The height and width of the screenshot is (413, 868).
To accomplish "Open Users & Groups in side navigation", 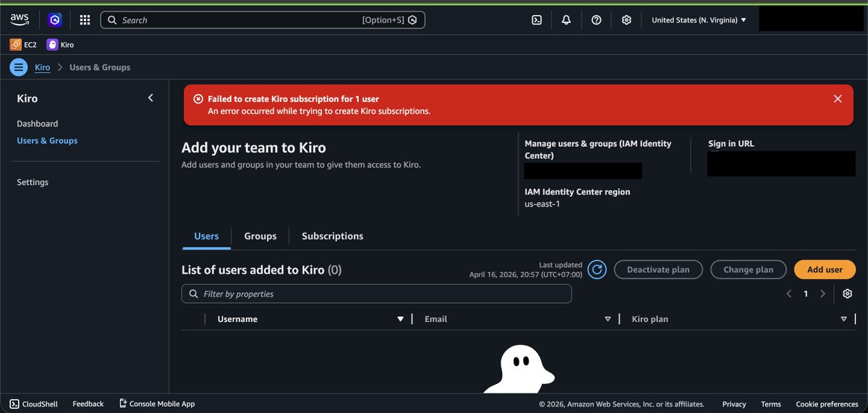I will tap(47, 140).
